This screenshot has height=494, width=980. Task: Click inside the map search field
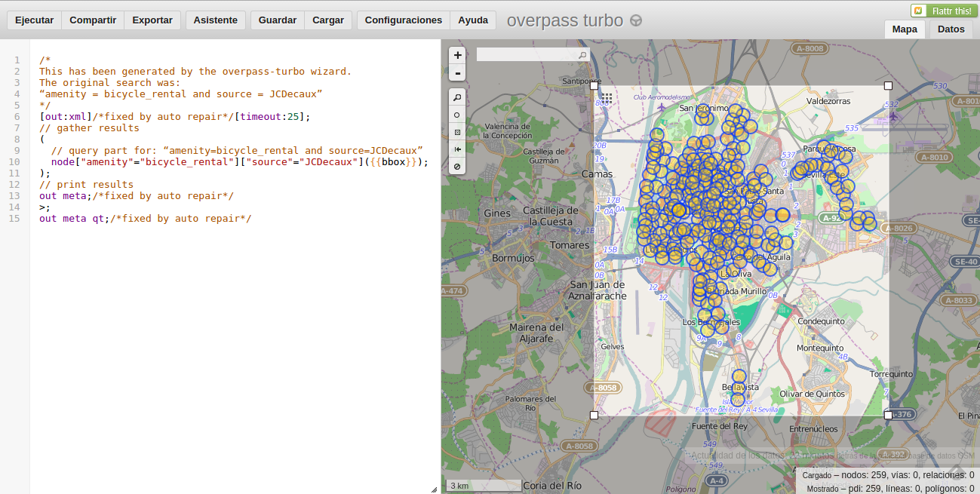(527, 55)
